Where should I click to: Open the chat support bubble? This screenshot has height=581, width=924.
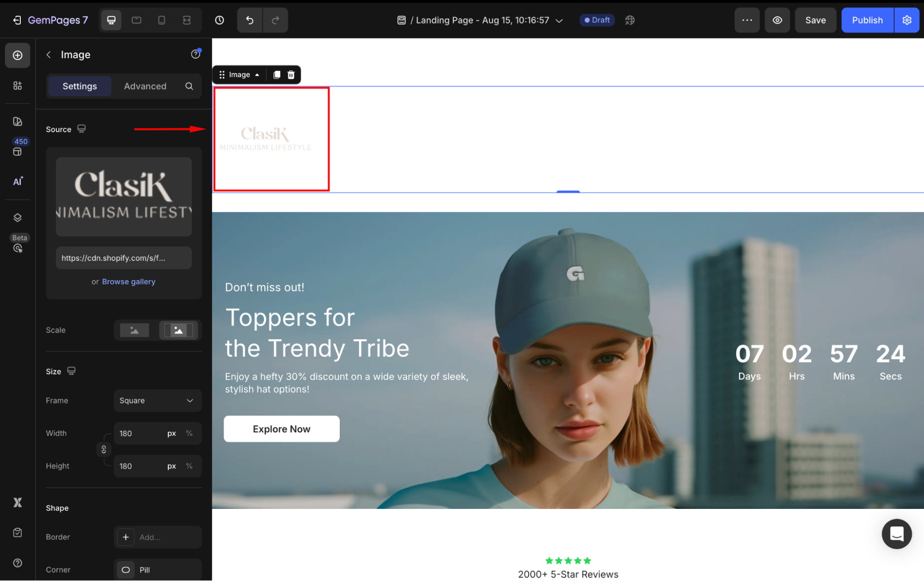coord(896,534)
